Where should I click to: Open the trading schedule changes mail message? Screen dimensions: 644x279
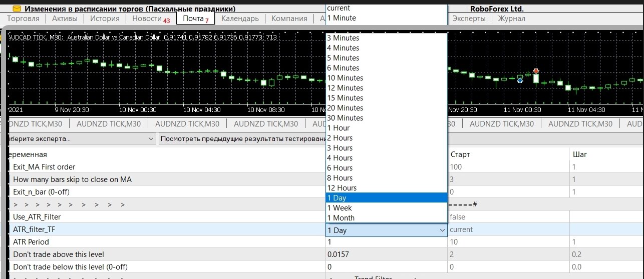[x=130, y=8]
